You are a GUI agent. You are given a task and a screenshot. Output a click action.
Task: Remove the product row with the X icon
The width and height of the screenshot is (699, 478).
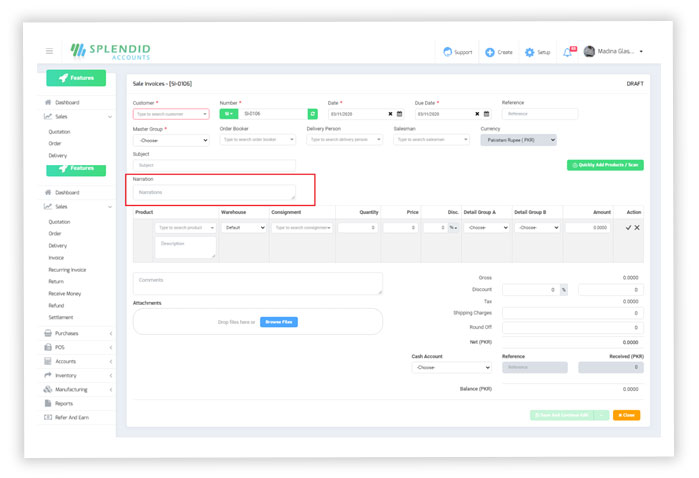pyautogui.click(x=637, y=228)
